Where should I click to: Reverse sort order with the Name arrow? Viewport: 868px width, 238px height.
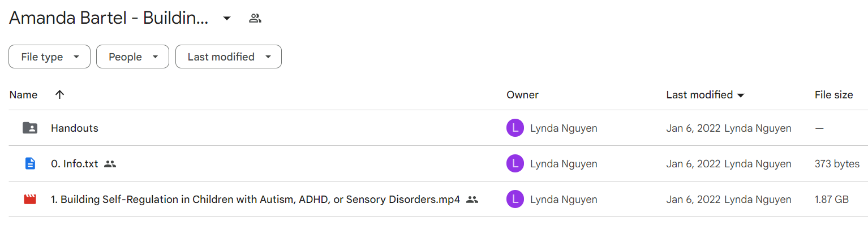tap(59, 94)
